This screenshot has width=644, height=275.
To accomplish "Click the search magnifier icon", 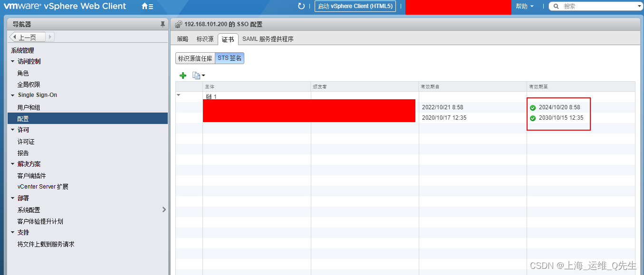I will pos(557,6).
